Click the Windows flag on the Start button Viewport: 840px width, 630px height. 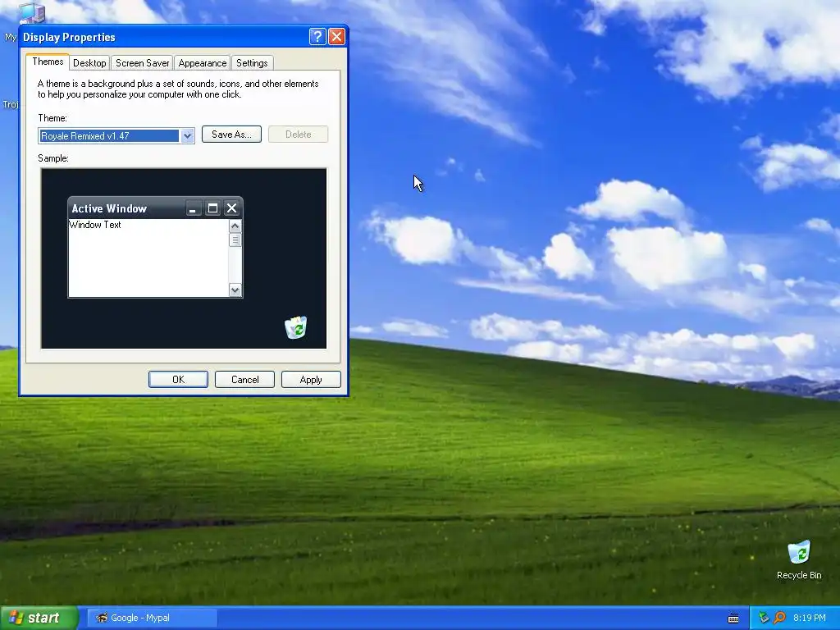point(16,618)
